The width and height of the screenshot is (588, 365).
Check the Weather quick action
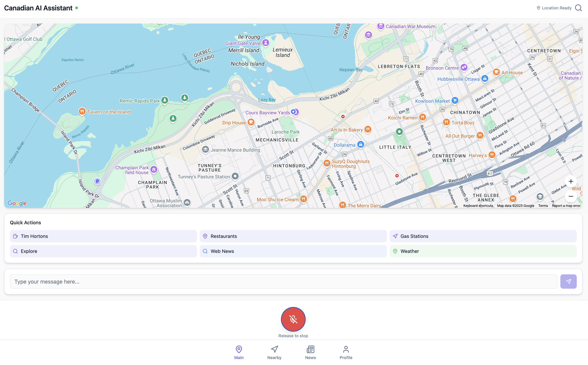pos(483,251)
